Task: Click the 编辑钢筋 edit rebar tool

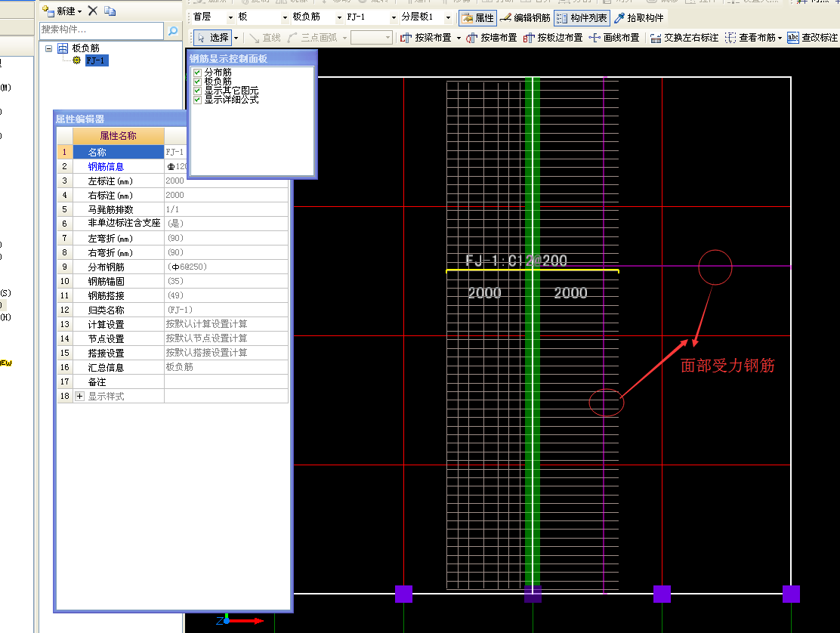Action: tap(526, 17)
